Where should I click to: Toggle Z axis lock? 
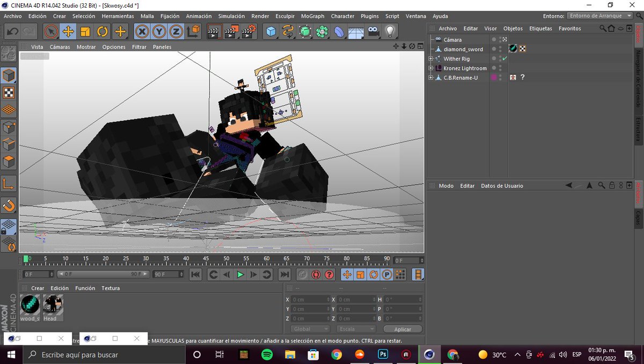pyautogui.click(x=176, y=32)
